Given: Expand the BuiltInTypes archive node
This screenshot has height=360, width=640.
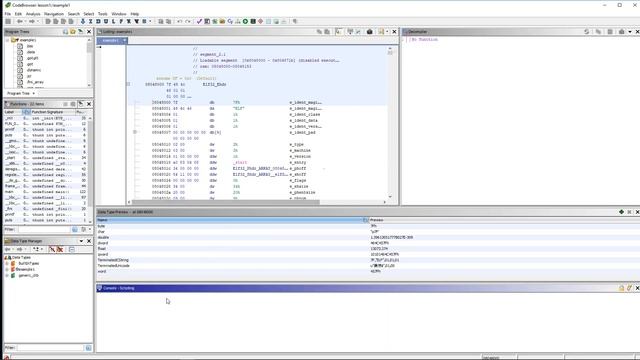Looking at the screenshot, I should [x=7, y=263].
